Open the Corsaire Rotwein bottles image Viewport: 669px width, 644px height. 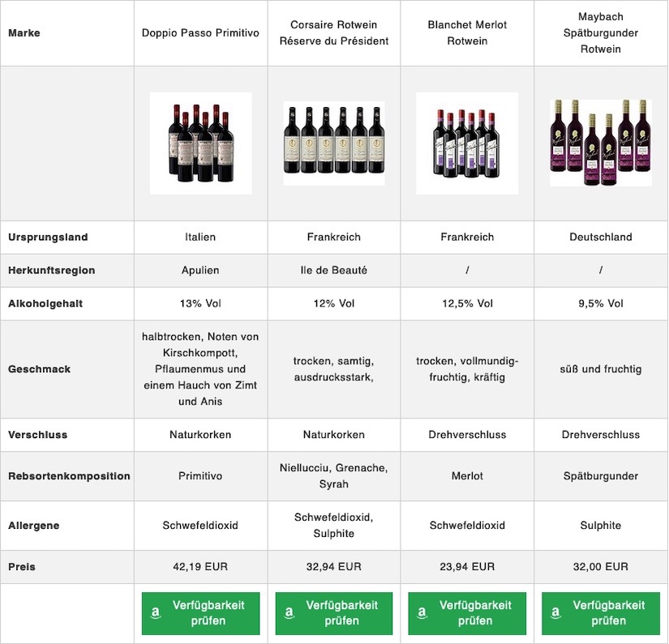[334, 144]
